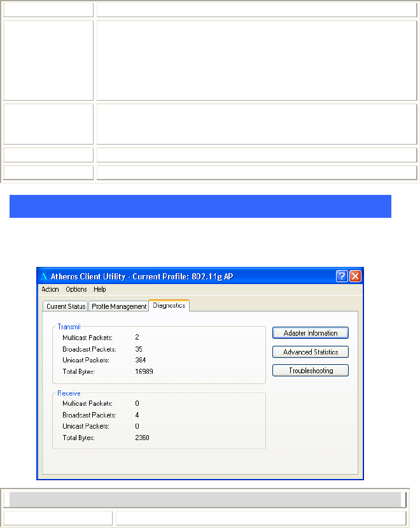
Task: Select Receive Broadcast Packets value 4
Action: (x=137, y=415)
